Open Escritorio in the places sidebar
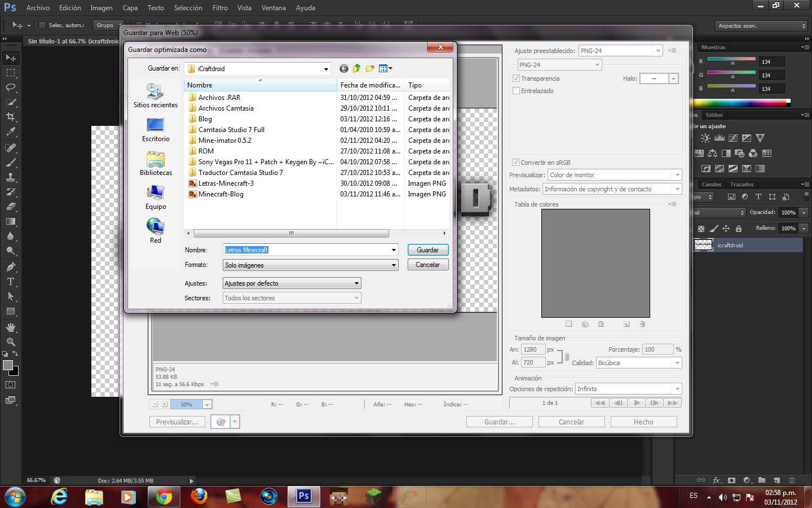Image resolution: width=812 pixels, height=508 pixels. 156,130
